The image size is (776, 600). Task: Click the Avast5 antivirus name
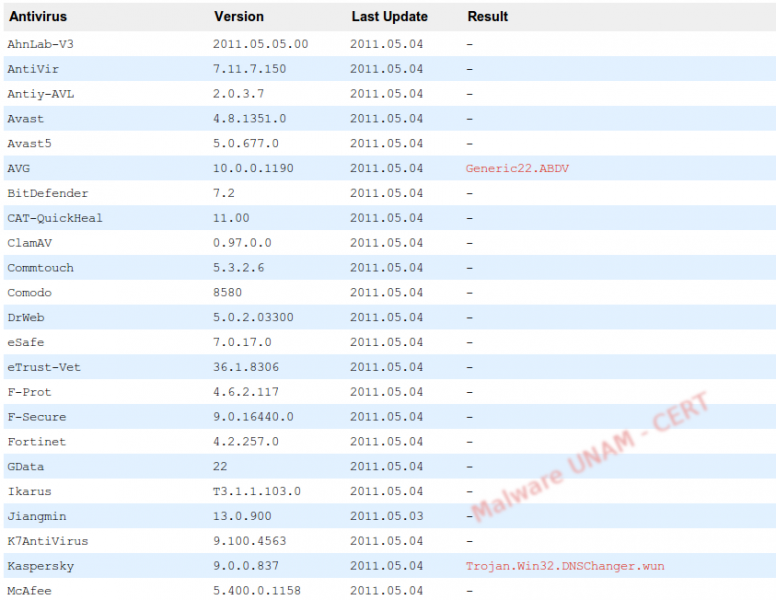29,144
